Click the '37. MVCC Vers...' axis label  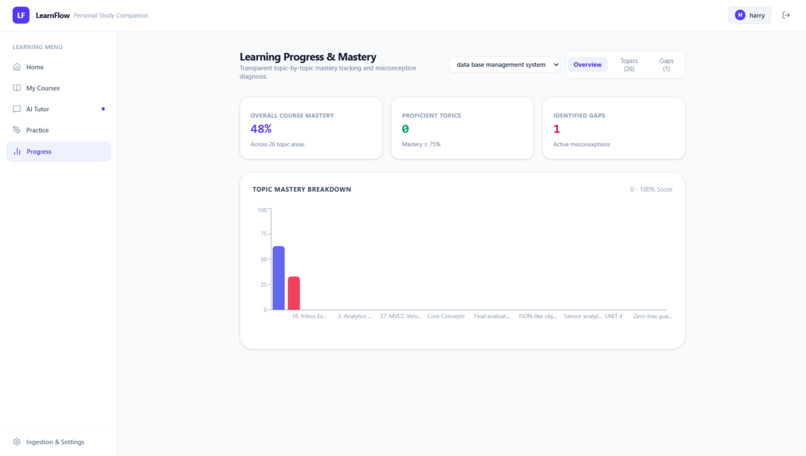[x=400, y=316]
